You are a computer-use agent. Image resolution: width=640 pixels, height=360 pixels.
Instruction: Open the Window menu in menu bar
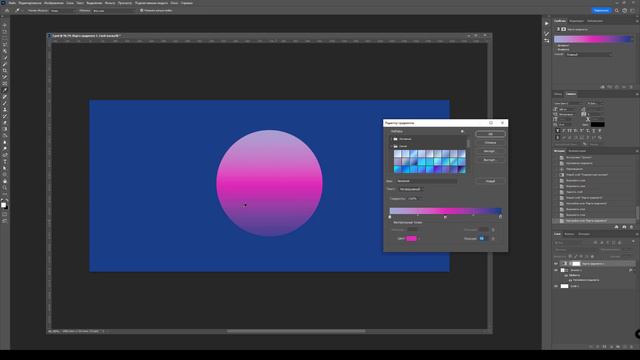pyautogui.click(x=174, y=3)
